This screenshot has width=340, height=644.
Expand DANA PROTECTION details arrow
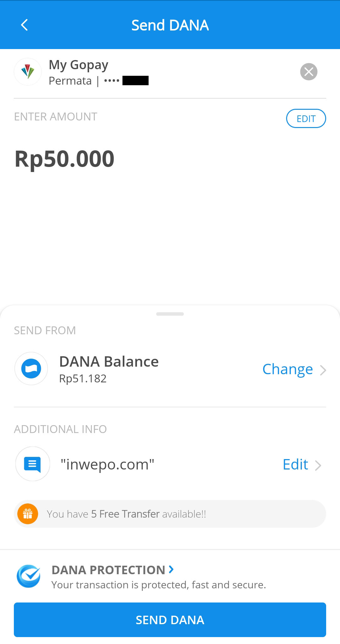[x=171, y=569]
